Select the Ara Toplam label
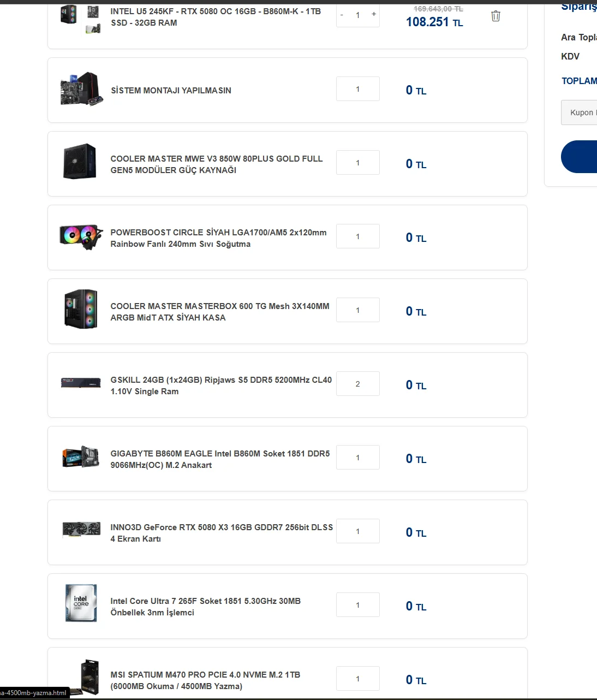This screenshot has height=700, width=597. [x=579, y=37]
